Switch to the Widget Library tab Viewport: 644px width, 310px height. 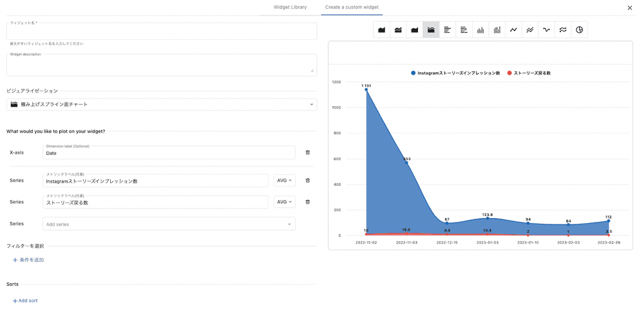click(x=290, y=8)
